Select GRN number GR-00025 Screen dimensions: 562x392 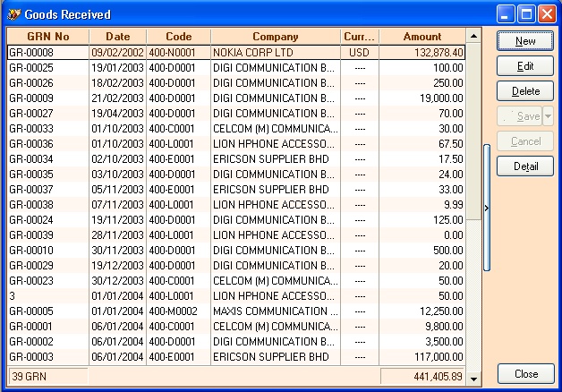[31, 68]
